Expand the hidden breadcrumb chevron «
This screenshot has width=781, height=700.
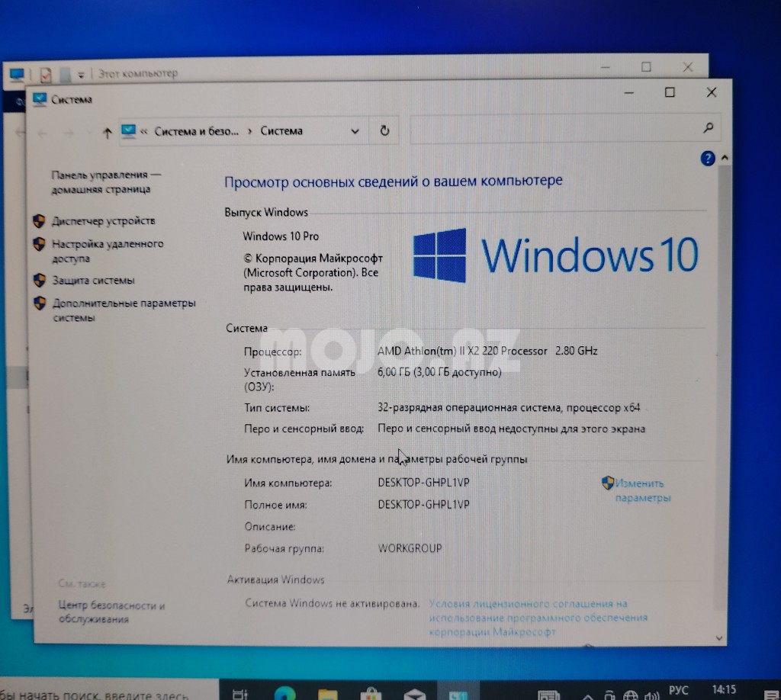pyautogui.click(x=144, y=131)
